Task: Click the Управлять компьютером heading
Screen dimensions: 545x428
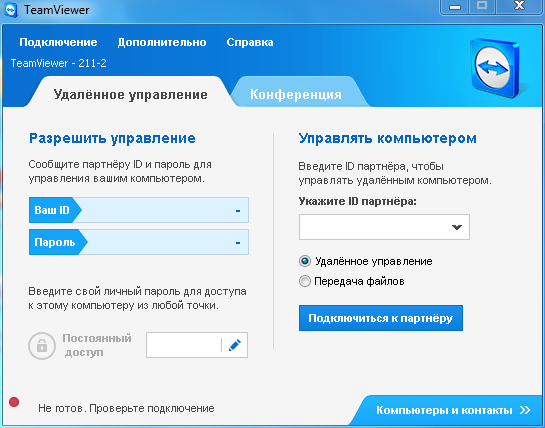Action: 388,138
